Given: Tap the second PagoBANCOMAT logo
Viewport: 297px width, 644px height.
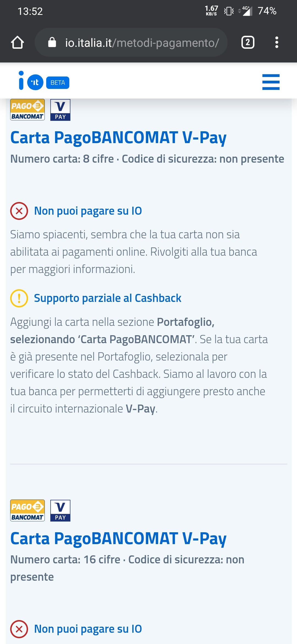Looking at the screenshot, I should coord(28,511).
